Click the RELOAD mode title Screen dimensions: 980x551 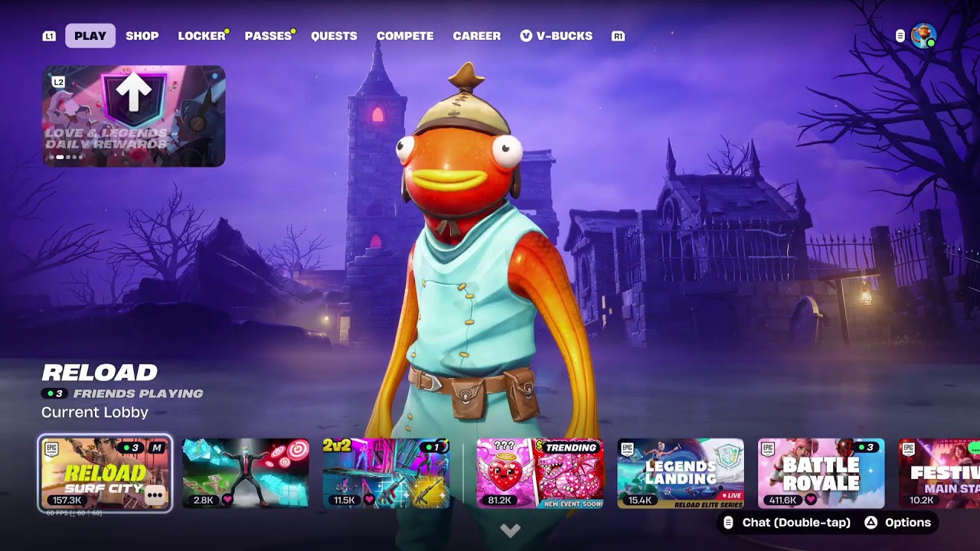pyautogui.click(x=100, y=373)
